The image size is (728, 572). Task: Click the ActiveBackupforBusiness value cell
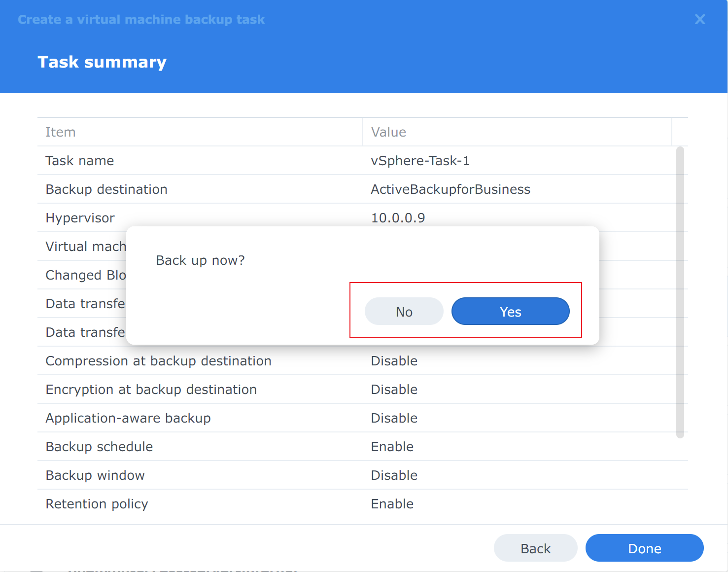tap(451, 189)
